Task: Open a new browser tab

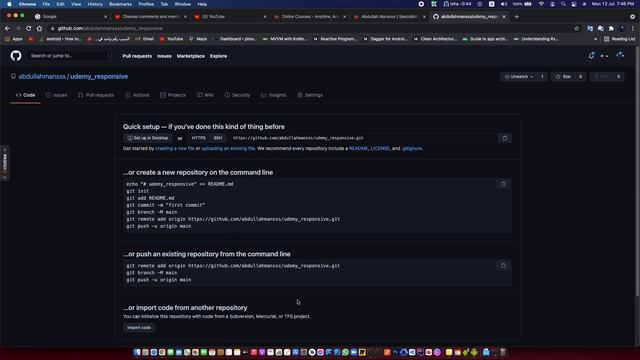Action: pyautogui.click(x=516, y=17)
